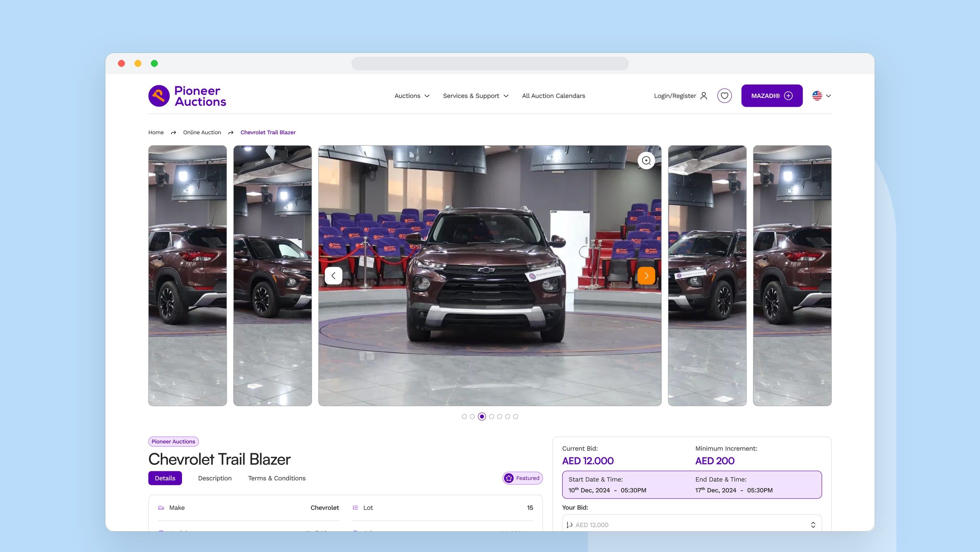This screenshot has height=552, width=980.
Task: Click the car icon next to Make
Action: point(161,508)
